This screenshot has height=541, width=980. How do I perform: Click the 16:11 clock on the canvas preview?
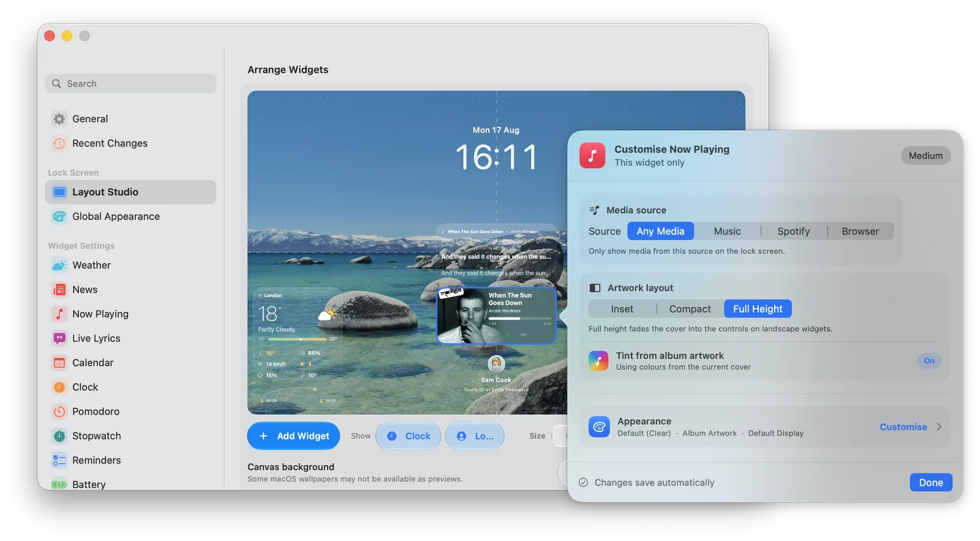(496, 157)
